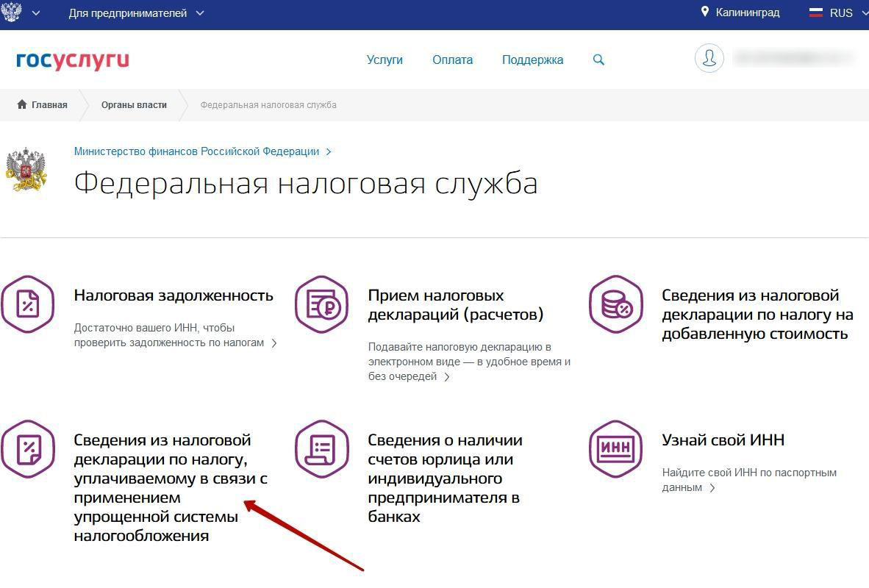This screenshot has width=869, height=588.
Task: Click the search magnifier icon
Action: click(598, 60)
